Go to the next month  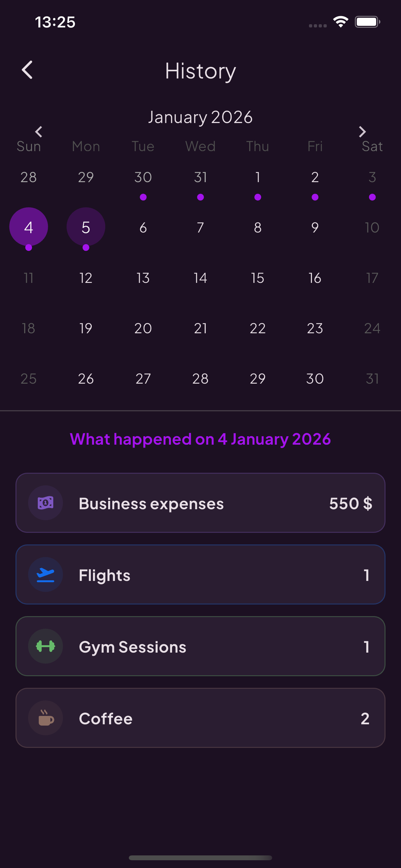[x=362, y=132]
